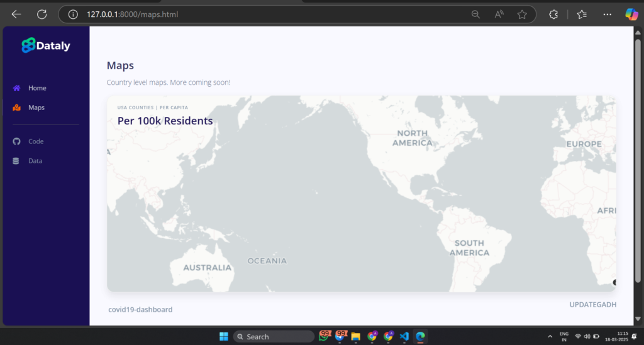Click scrollbar up arrow
This screenshot has width=644, height=345.
click(x=638, y=33)
